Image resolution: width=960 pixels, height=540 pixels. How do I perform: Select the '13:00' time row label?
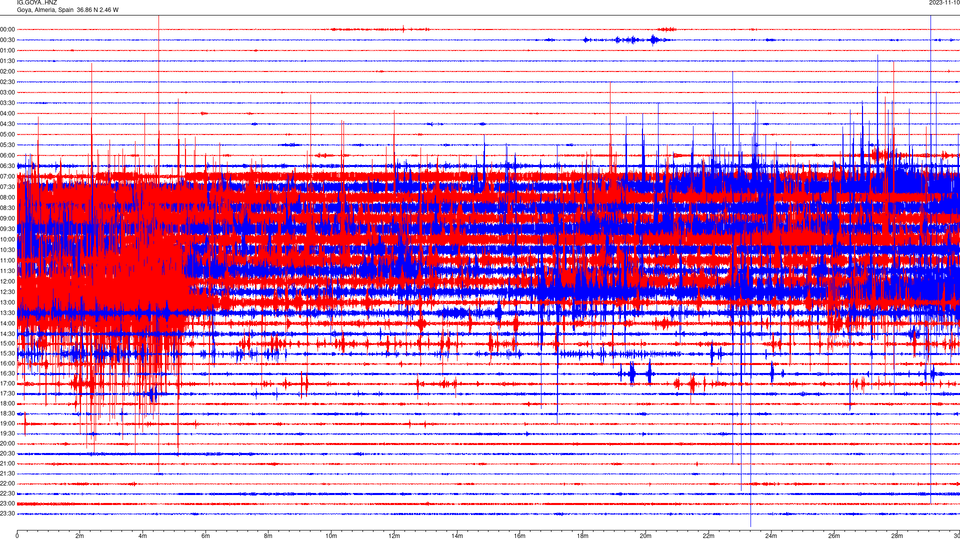click(x=7, y=302)
